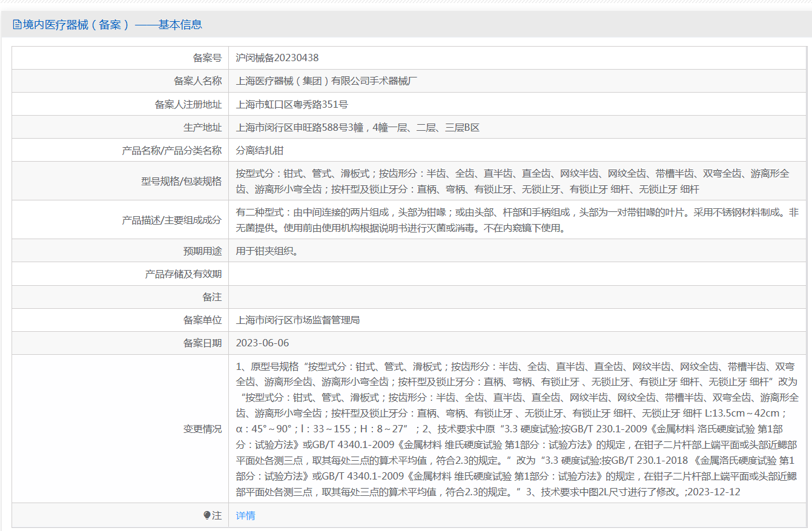Screen dimensions: 812x531
Task: Click the 产品名称/产品分类名称 label
Action: pyautogui.click(x=172, y=150)
